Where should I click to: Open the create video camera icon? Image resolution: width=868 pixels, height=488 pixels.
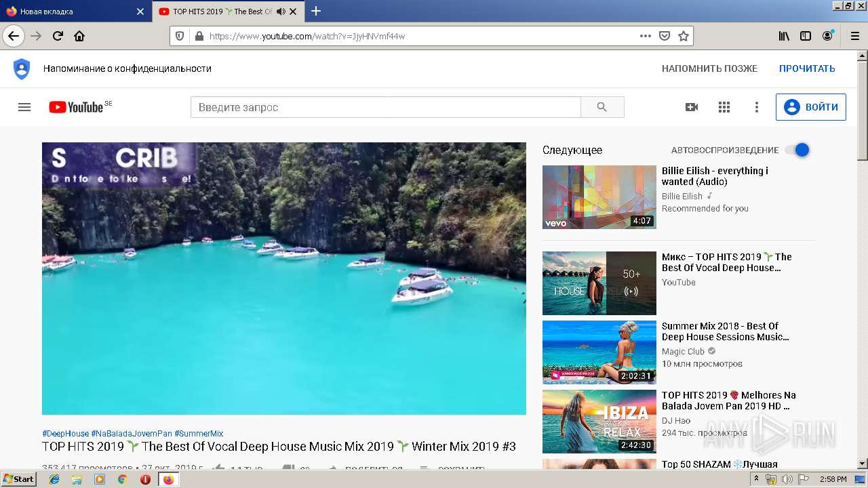692,107
